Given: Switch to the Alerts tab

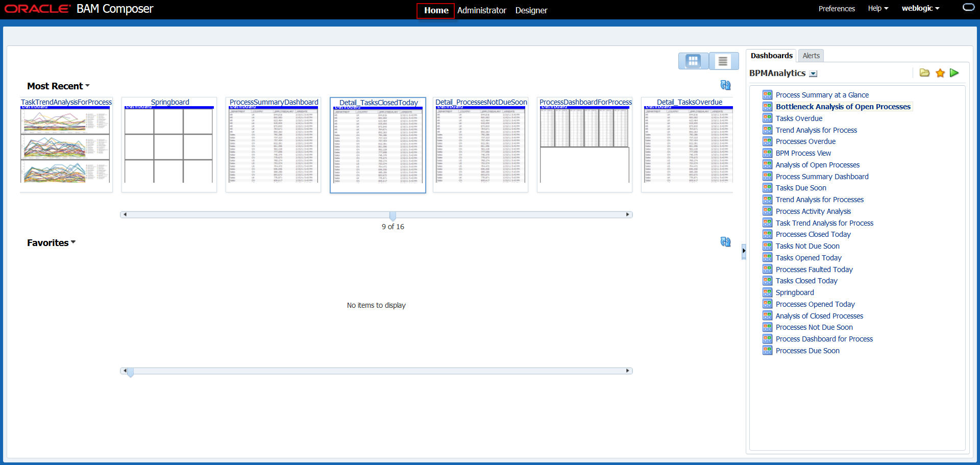Looking at the screenshot, I should click(x=811, y=56).
